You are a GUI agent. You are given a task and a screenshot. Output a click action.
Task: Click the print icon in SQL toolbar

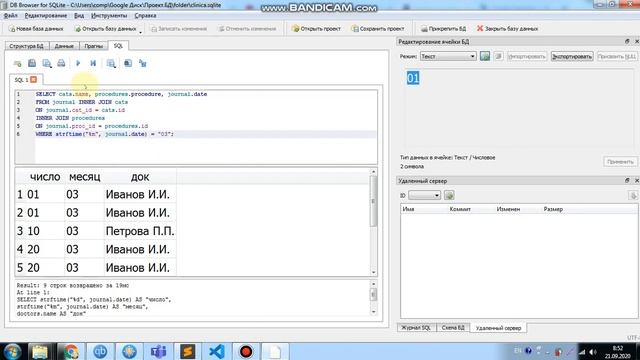point(61,63)
